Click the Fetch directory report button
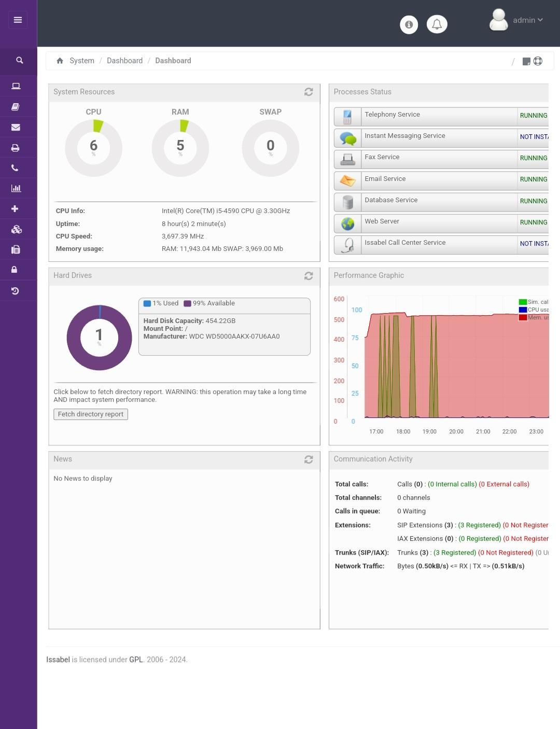 (91, 414)
